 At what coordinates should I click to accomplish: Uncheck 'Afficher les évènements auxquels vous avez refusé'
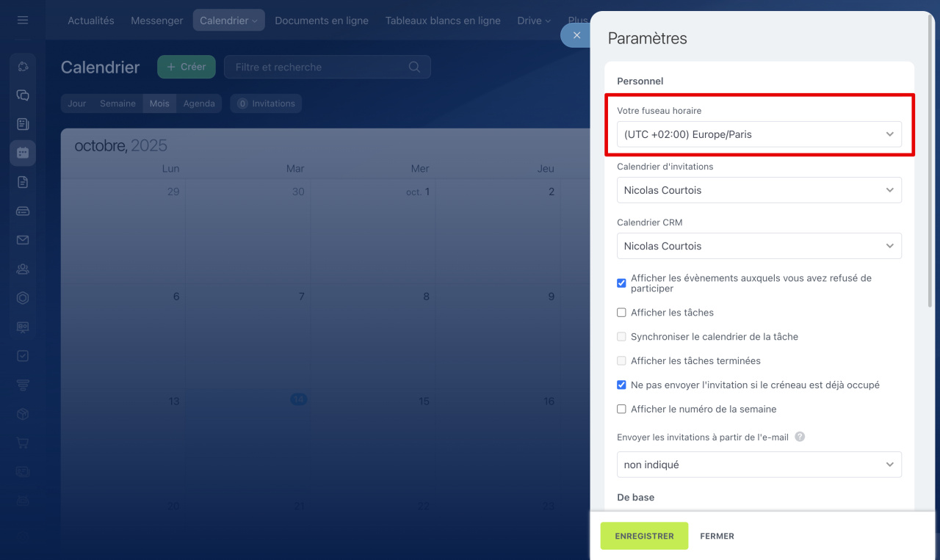[621, 283]
